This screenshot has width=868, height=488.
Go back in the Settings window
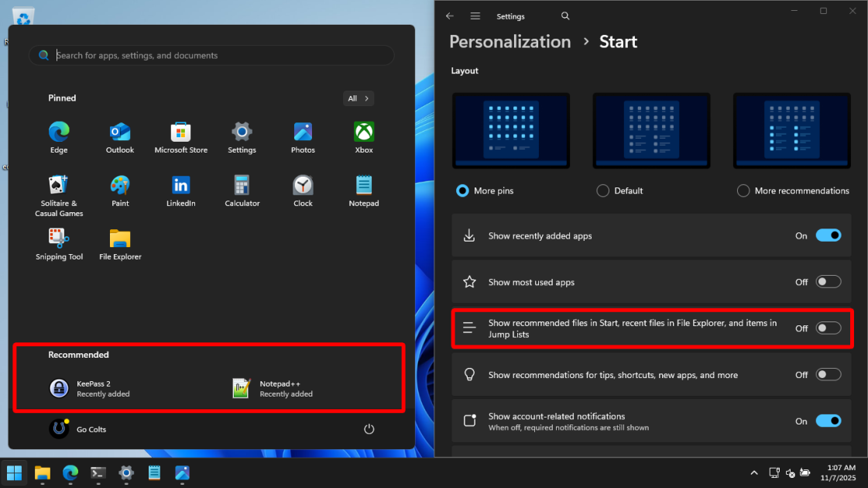point(450,16)
